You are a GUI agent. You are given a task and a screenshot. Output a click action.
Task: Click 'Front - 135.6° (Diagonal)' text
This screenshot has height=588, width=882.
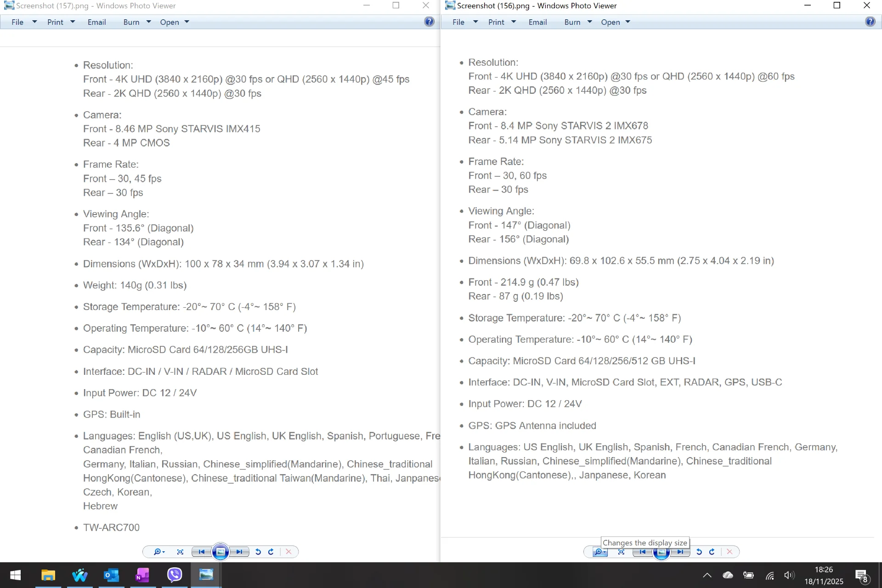[138, 228]
